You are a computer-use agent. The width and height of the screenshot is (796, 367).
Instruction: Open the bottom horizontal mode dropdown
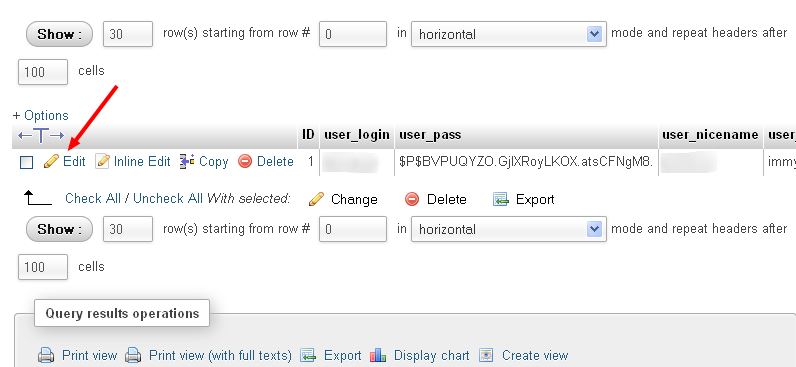click(x=509, y=229)
